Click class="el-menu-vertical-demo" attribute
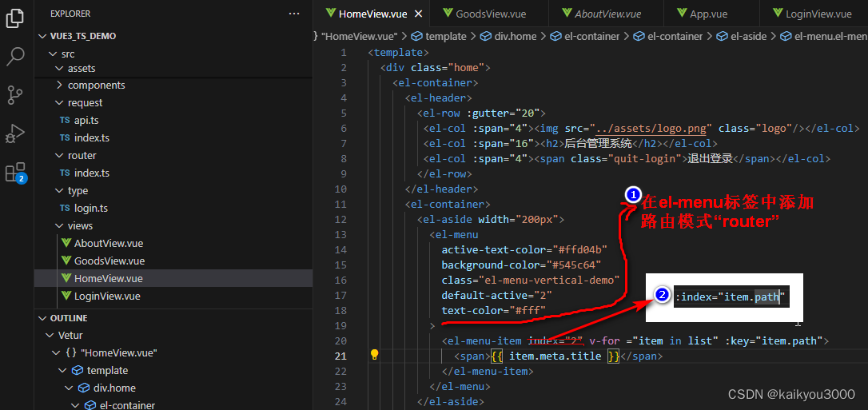The width and height of the screenshot is (868, 410). click(x=531, y=280)
